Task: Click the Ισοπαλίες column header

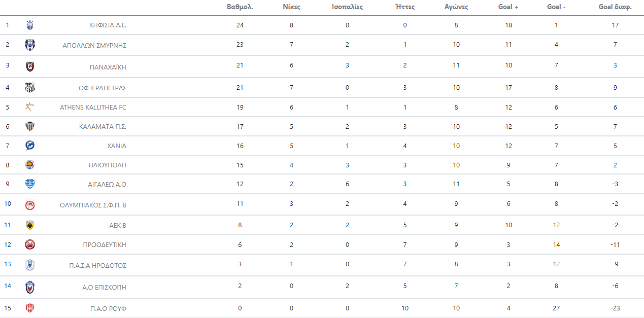Action: click(x=347, y=7)
